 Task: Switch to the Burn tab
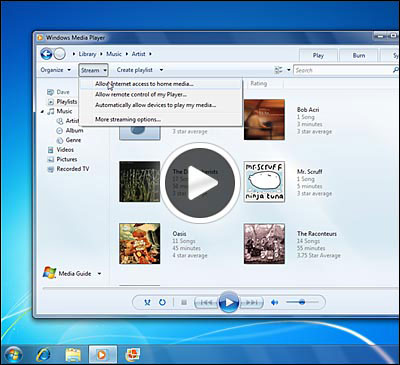(x=359, y=56)
